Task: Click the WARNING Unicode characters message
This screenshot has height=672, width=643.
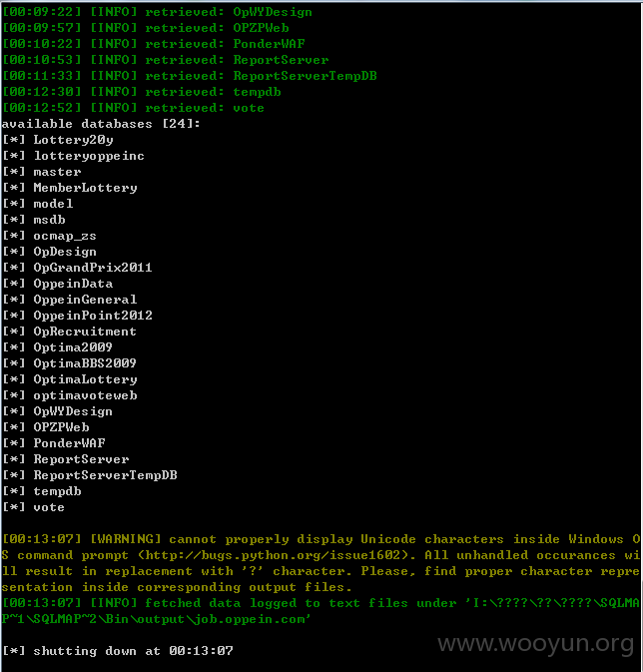Action: pyautogui.click(x=321, y=563)
